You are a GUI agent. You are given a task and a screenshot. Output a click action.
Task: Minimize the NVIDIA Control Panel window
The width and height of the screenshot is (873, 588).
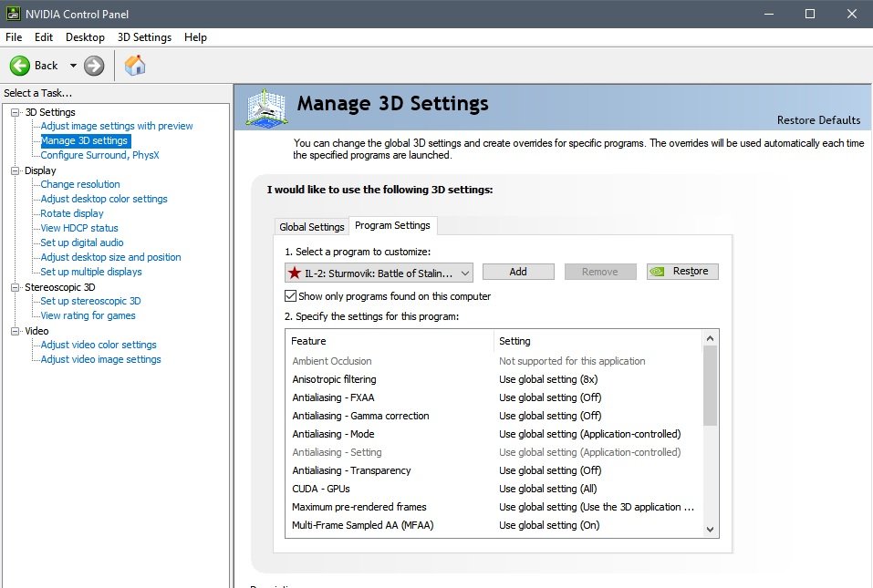click(x=769, y=14)
